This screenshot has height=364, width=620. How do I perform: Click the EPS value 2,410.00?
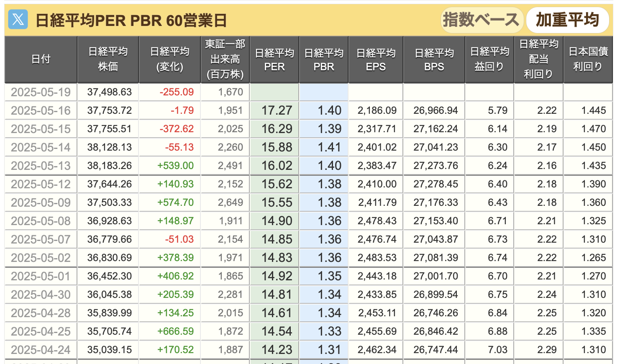(x=377, y=184)
